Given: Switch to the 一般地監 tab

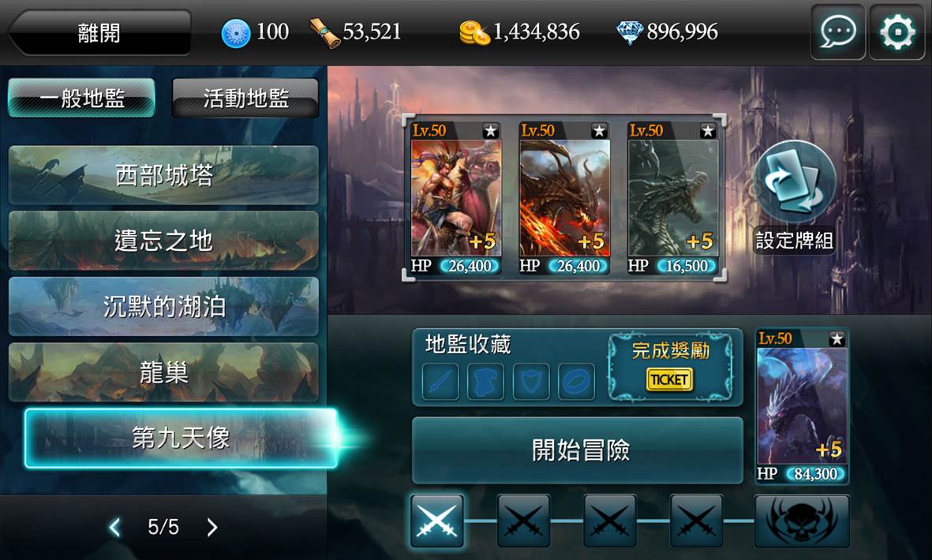Looking at the screenshot, I should coord(81,98).
